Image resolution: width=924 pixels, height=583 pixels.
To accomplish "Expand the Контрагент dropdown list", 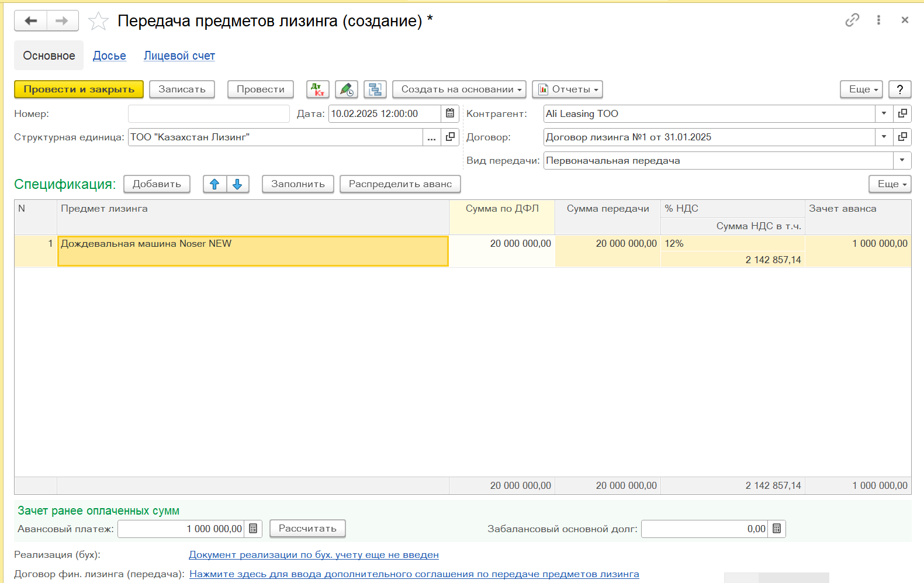I will tap(884, 113).
